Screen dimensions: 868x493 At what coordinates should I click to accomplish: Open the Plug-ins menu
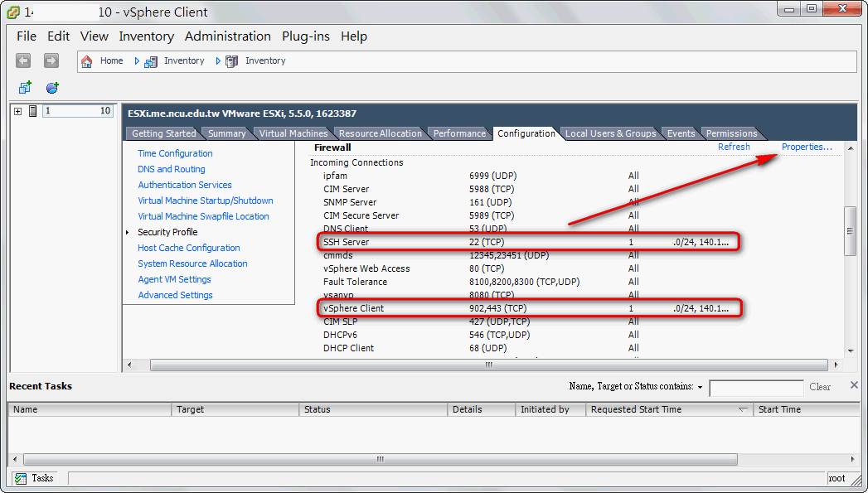tap(306, 36)
